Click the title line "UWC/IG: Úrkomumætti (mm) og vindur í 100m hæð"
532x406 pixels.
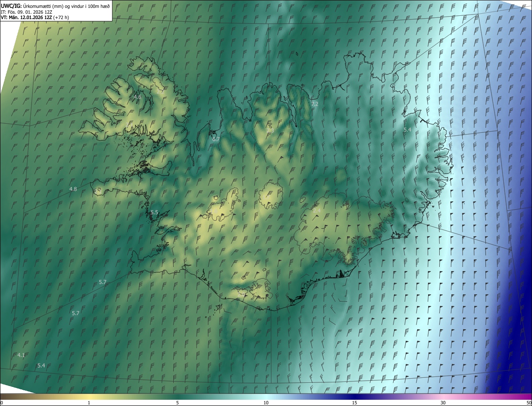(x=55, y=6)
